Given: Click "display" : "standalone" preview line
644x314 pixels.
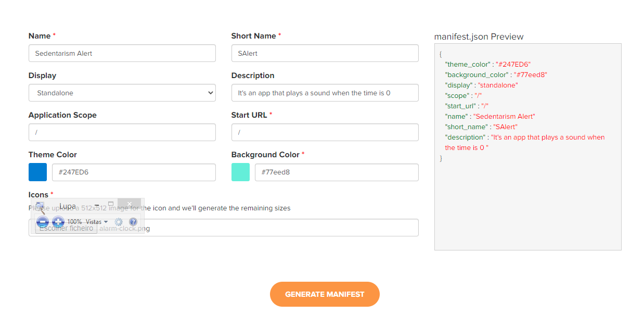Looking at the screenshot, I should click(481, 85).
